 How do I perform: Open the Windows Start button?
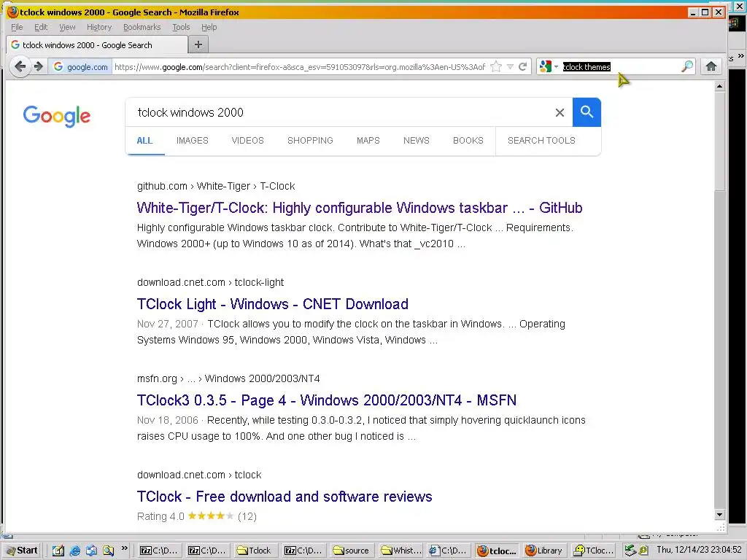[x=22, y=551]
